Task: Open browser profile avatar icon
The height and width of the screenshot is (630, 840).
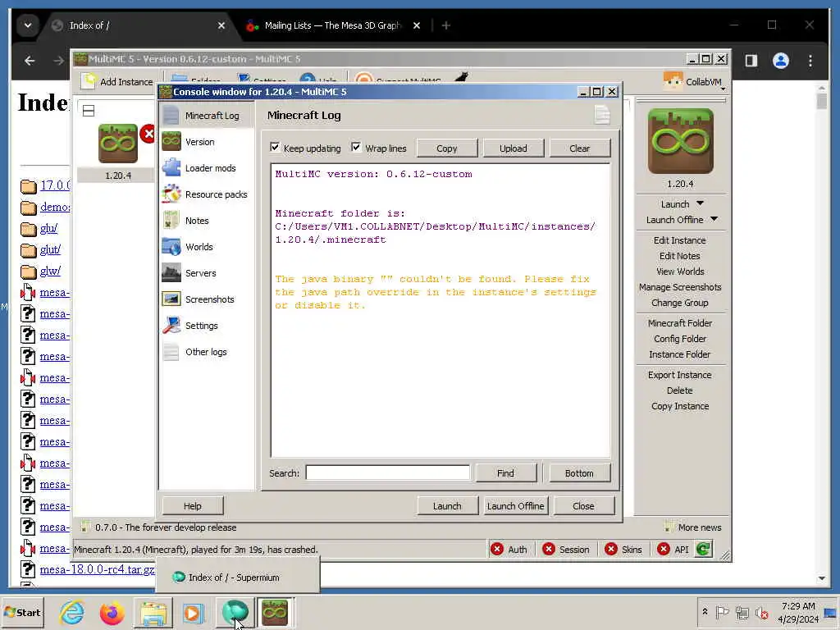Action: [781, 61]
